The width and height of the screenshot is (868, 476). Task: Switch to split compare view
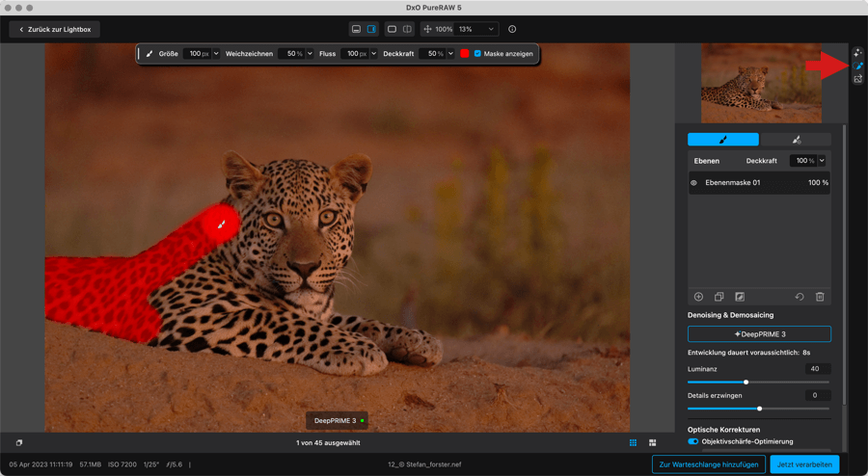point(407,29)
